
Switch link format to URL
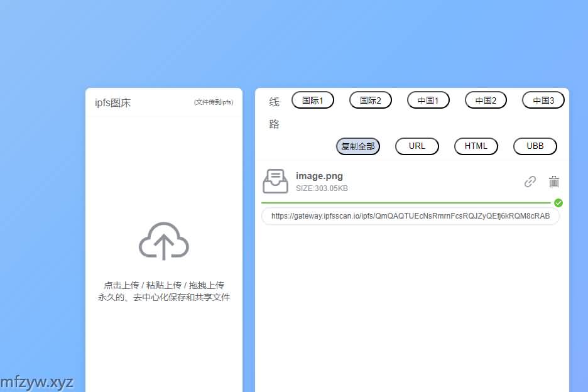(x=416, y=146)
